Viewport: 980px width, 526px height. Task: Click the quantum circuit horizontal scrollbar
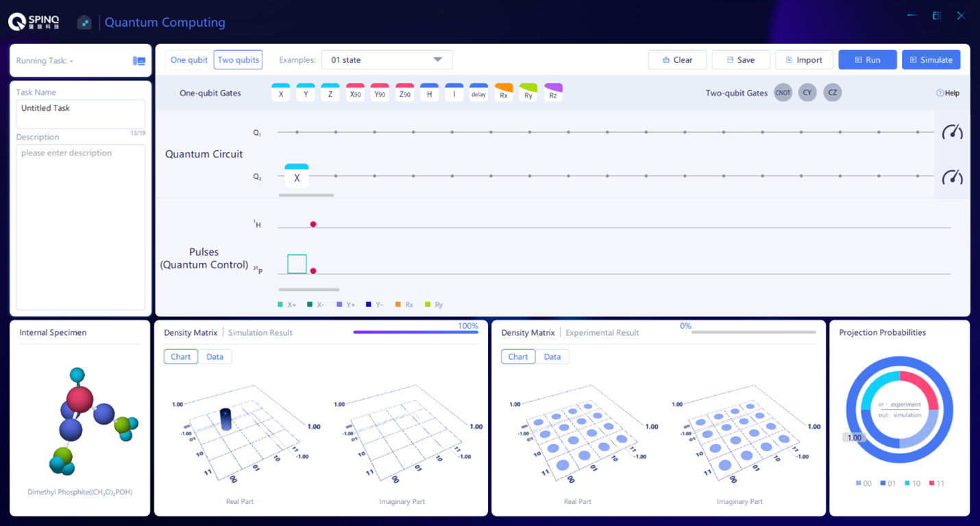tap(306, 196)
